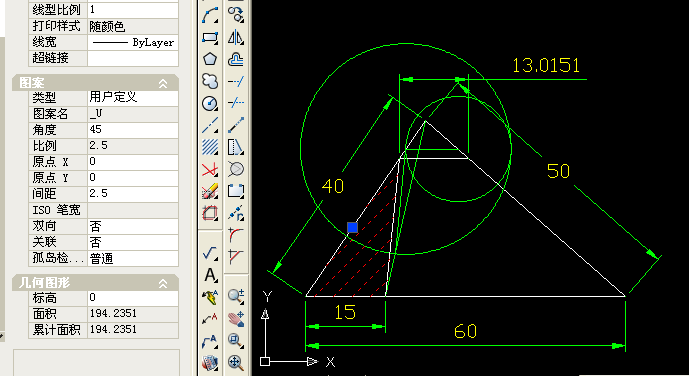The width and height of the screenshot is (689, 376).
Task: Click the tool palette cards icon
Action: point(210,363)
